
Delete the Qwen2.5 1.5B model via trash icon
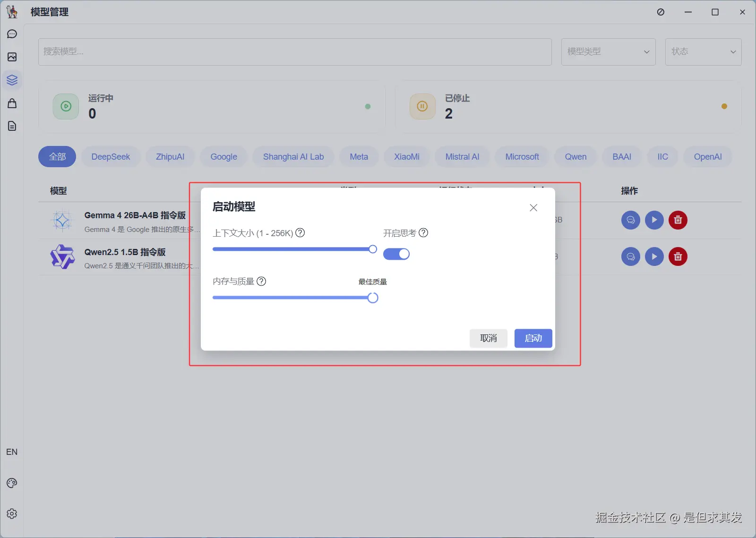678,256
